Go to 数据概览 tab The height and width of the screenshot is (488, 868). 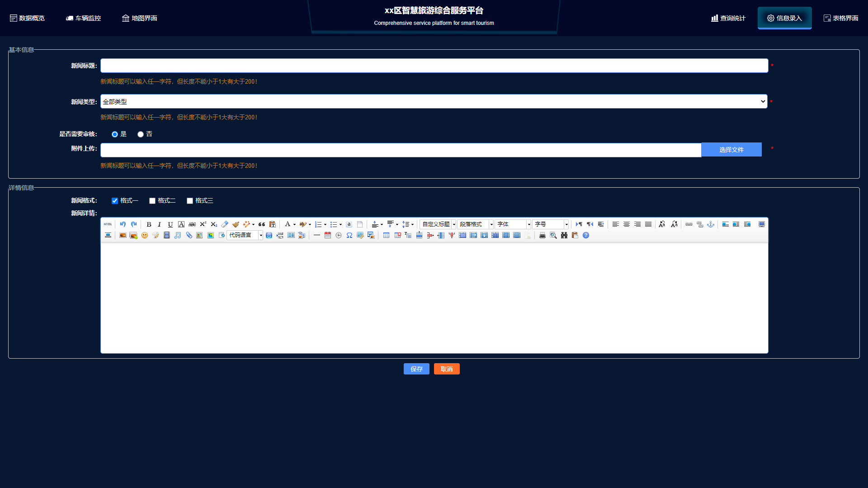click(27, 18)
